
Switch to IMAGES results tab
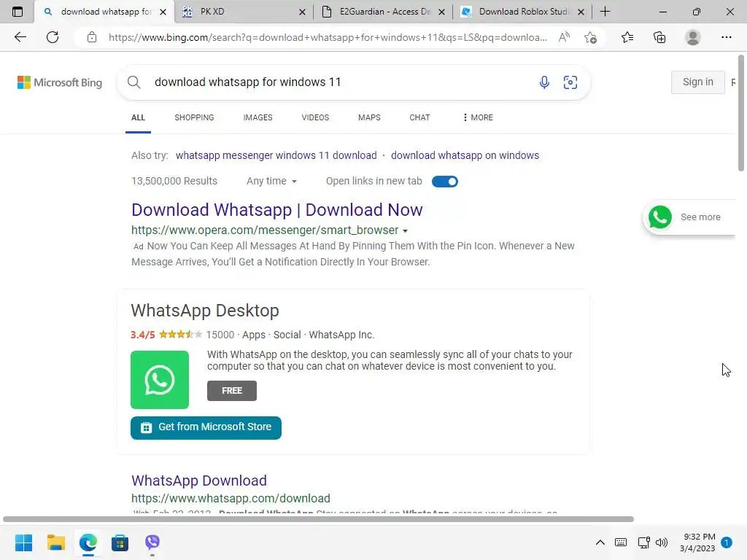(x=258, y=117)
